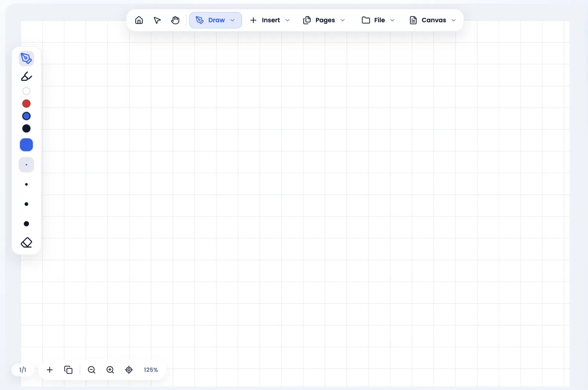
Task: Select the pointer arrow tool
Action: pos(157,20)
